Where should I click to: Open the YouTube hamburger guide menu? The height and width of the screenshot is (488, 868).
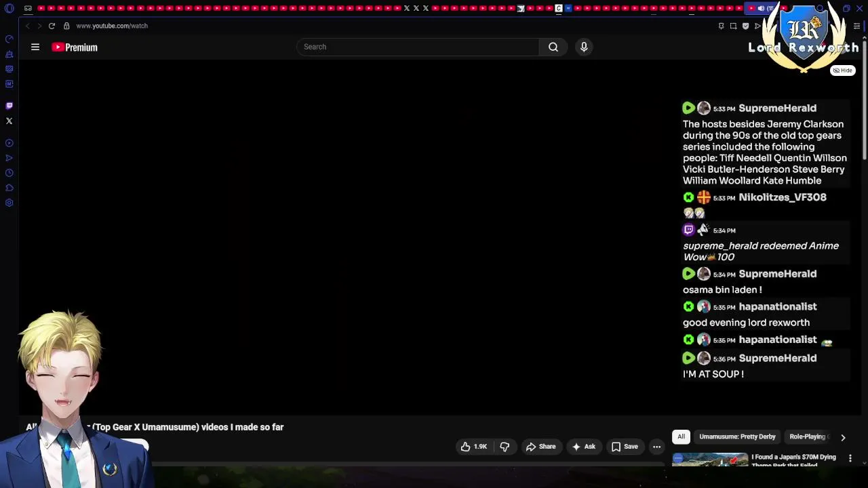click(x=35, y=47)
